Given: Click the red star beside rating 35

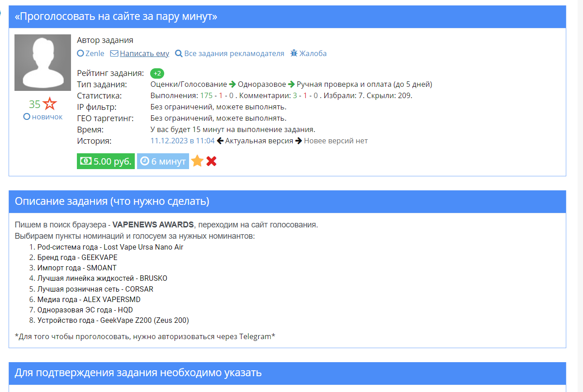Looking at the screenshot, I should point(50,104).
